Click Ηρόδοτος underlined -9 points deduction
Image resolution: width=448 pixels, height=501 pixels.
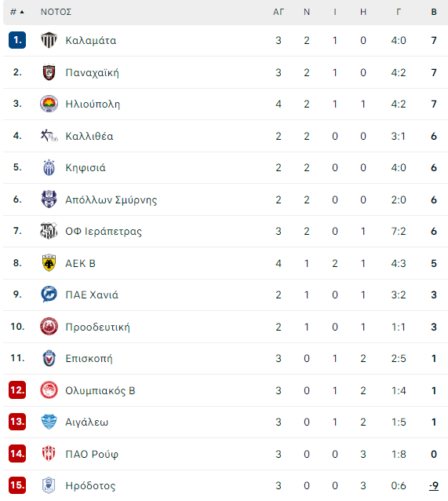click(434, 485)
